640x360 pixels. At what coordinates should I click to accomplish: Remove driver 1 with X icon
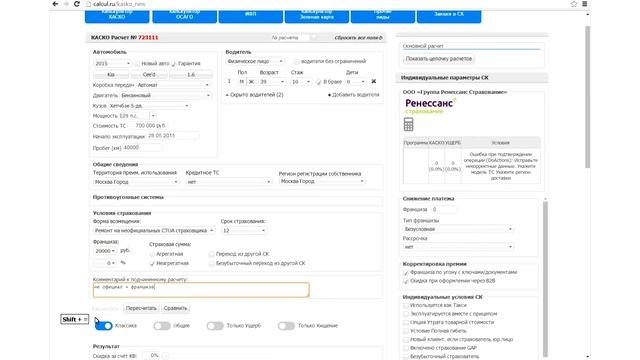pos(373,82)
